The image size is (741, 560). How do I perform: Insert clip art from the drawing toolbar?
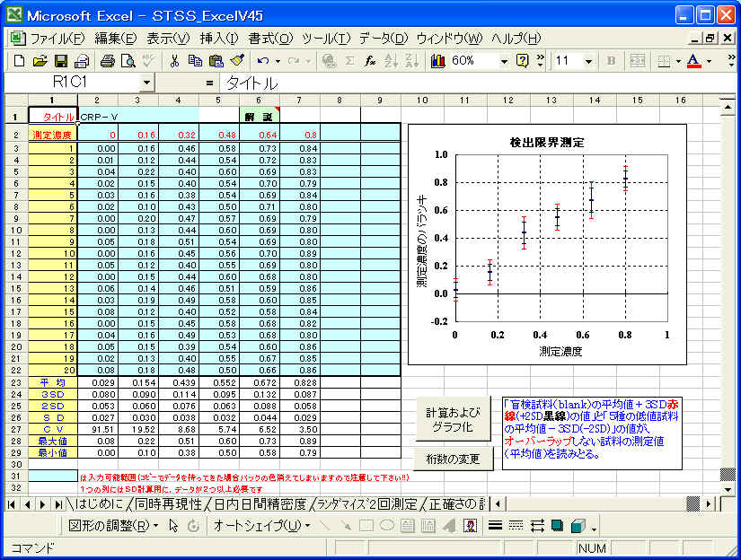[469, 526]
